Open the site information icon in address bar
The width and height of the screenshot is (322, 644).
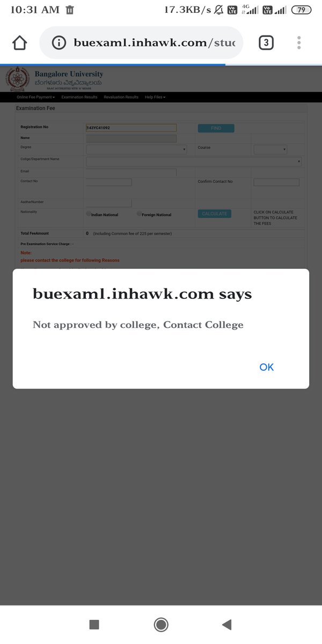pyautogui.click(x=60, y=42)
